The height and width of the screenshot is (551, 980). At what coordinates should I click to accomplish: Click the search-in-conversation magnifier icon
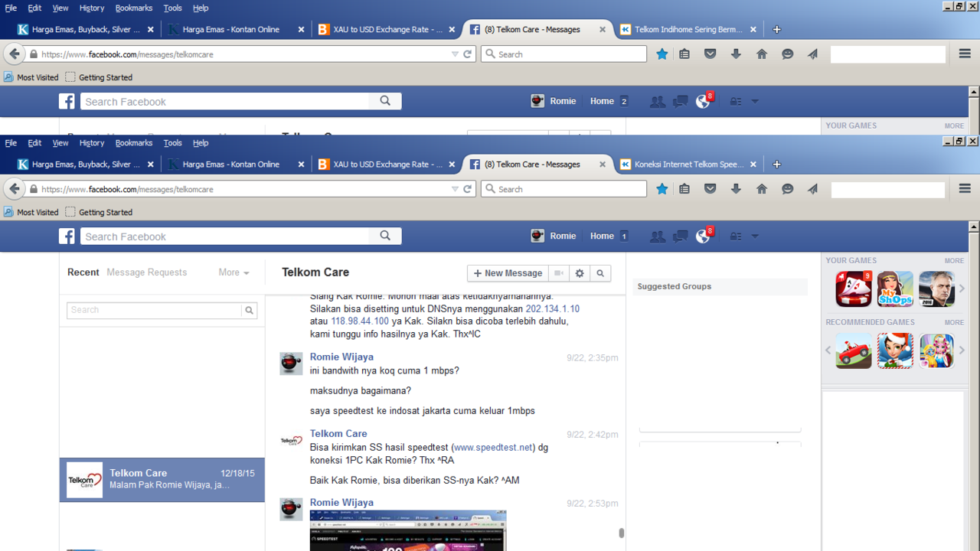tap(600, 273)
